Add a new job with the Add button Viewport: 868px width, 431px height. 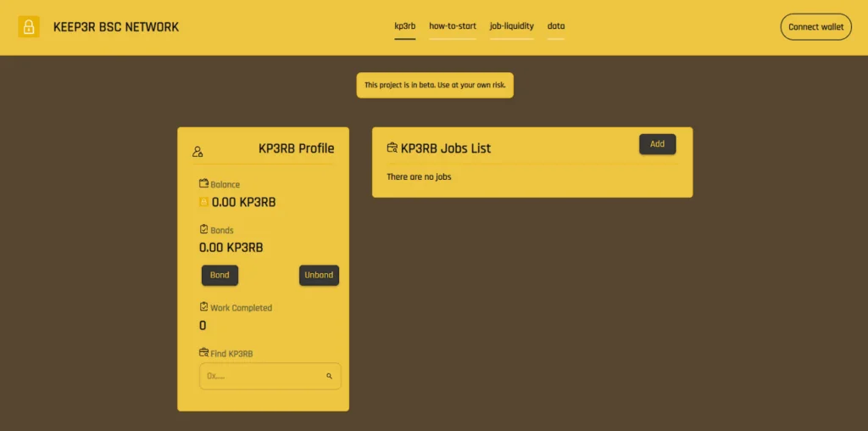coord(657,144)
